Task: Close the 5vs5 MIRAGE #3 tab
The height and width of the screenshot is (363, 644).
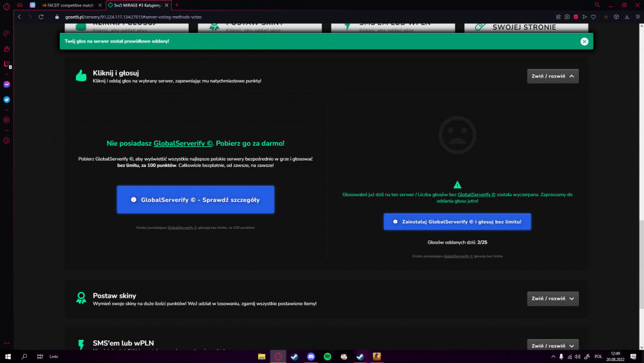Action: click(x=166, y=5)
